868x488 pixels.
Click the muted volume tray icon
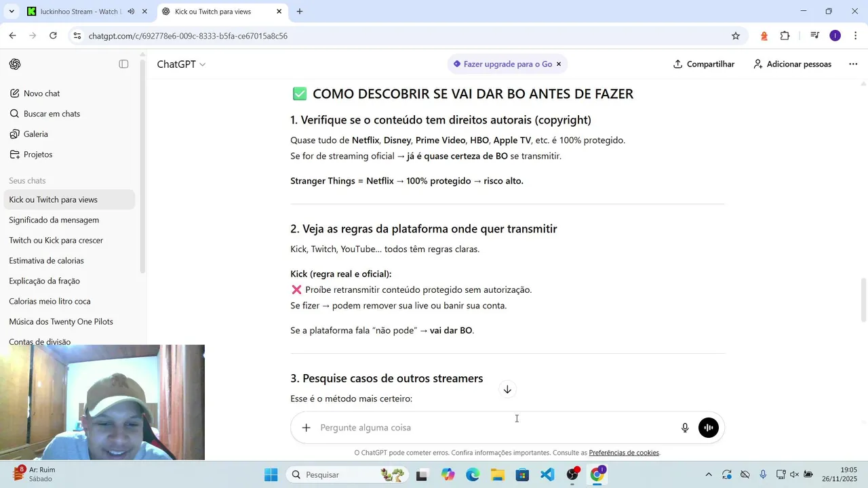(794, 474)
